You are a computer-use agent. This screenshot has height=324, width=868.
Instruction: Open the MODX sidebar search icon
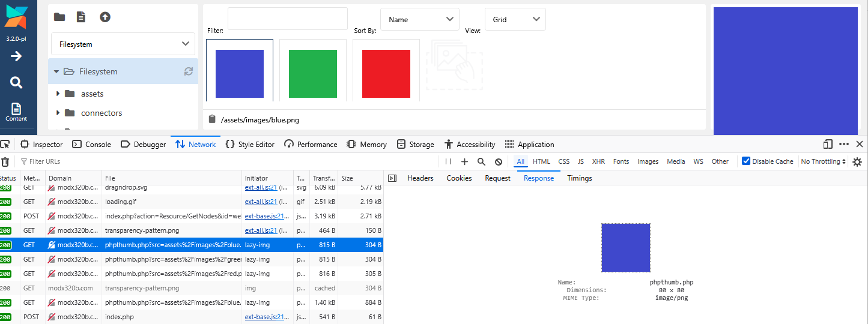(16, 83)
